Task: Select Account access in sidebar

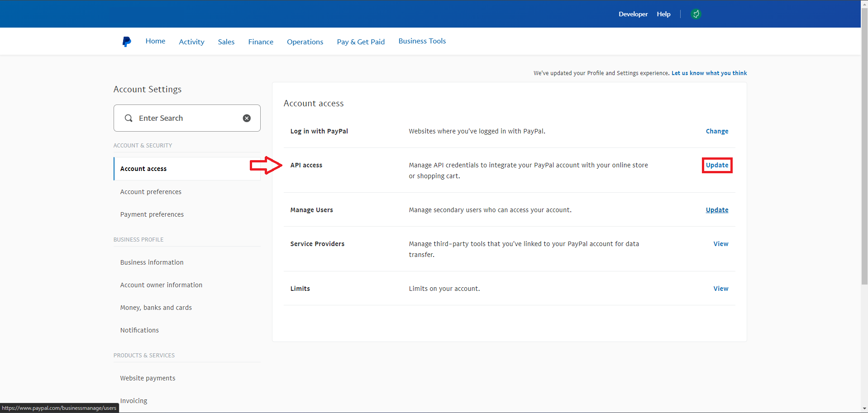Action: tap(187, 169)
